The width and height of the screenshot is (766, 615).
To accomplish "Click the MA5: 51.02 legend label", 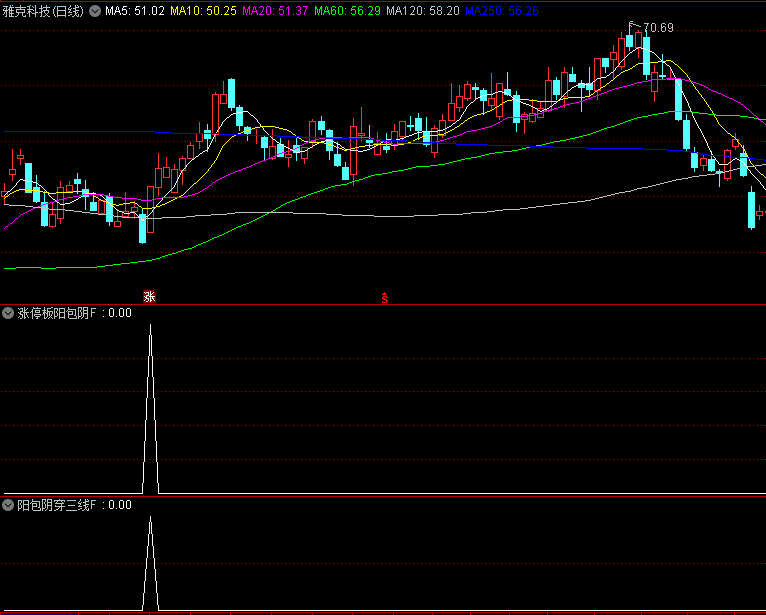I will point(135,11).
